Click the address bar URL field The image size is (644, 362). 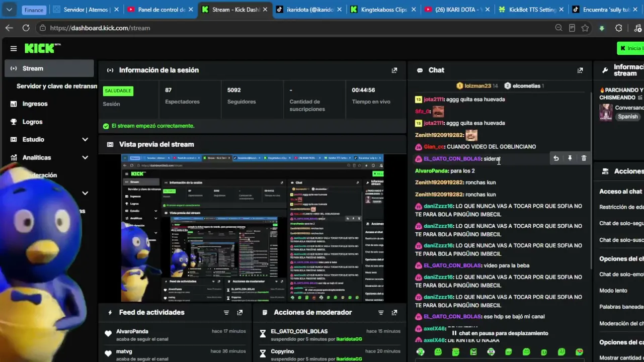pyautogui.click(x=297, y=28)
